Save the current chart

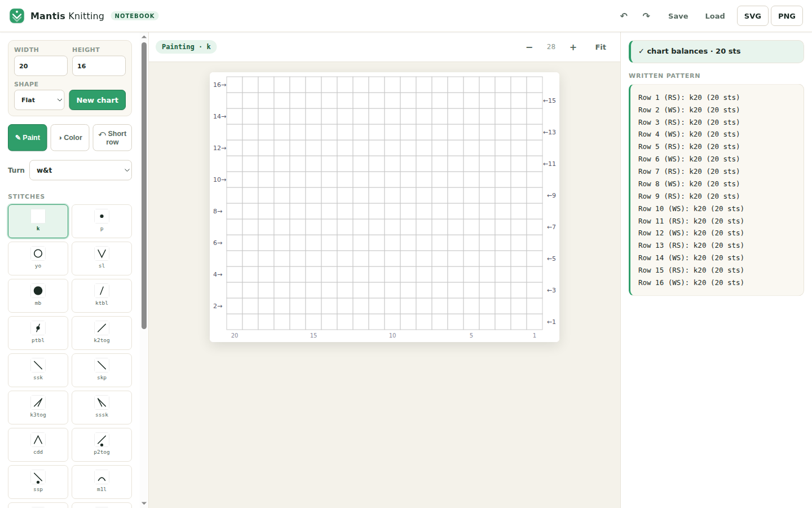678,16
